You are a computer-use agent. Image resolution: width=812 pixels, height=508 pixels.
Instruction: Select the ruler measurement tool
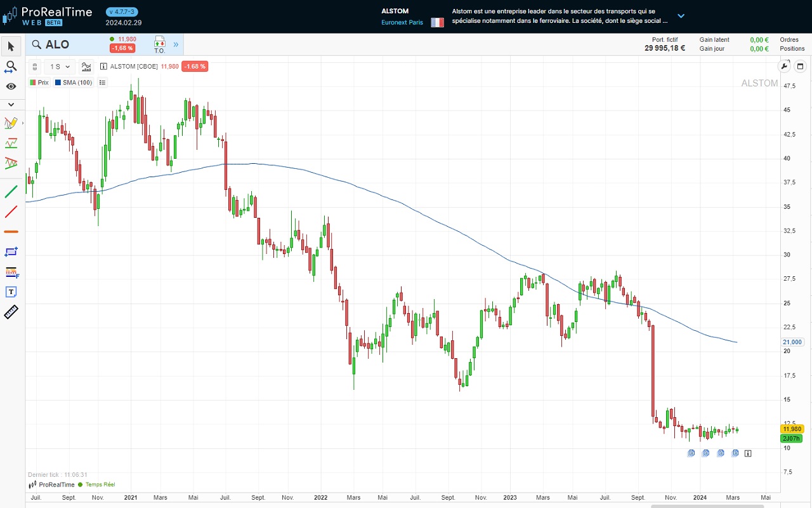click(x=11, y=312)
